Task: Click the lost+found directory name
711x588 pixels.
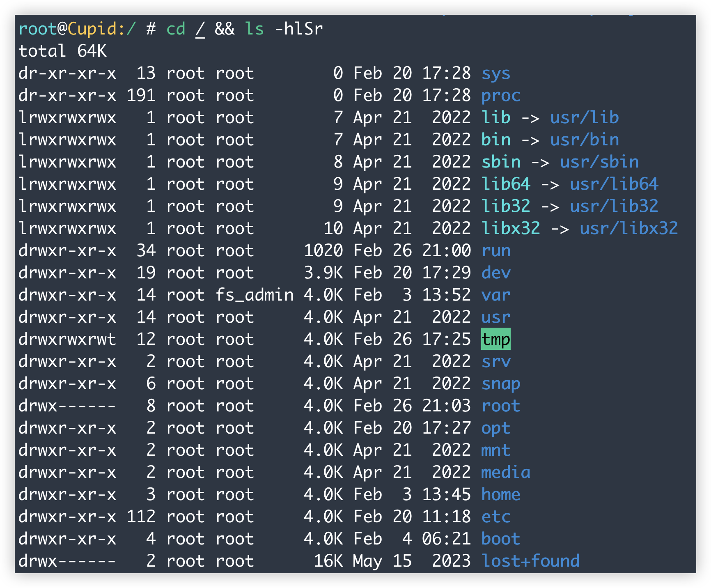Action: pos(530,561)
